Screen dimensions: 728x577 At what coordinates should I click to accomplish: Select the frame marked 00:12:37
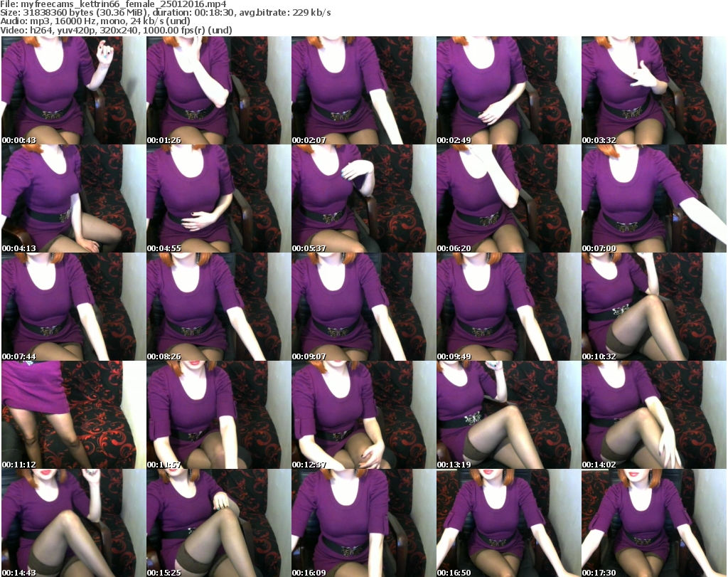(x=363, y=415)
